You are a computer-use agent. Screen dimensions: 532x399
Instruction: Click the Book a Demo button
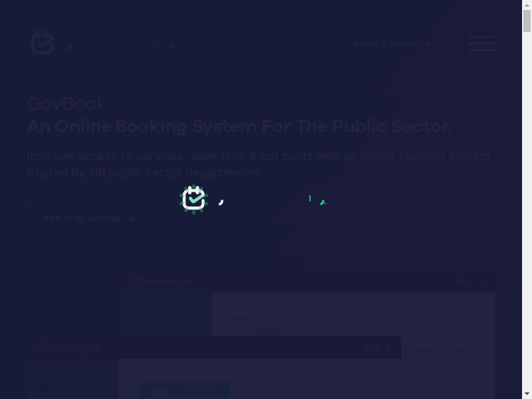(392, 44)
